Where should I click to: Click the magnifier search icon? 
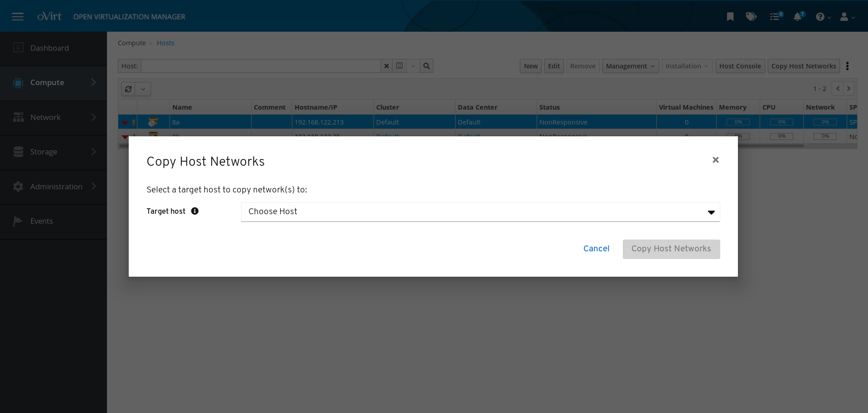pyautogui.click(x=426, y=66)
